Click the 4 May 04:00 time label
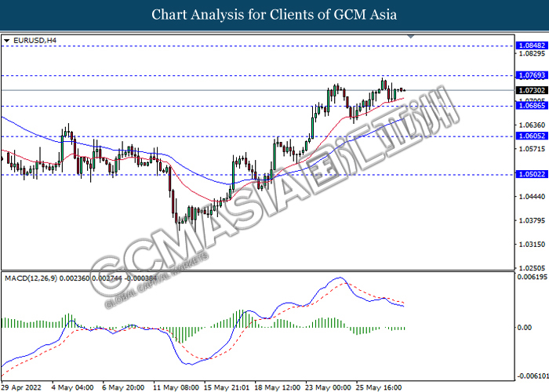Screen dimensions: 549x392 72,387
